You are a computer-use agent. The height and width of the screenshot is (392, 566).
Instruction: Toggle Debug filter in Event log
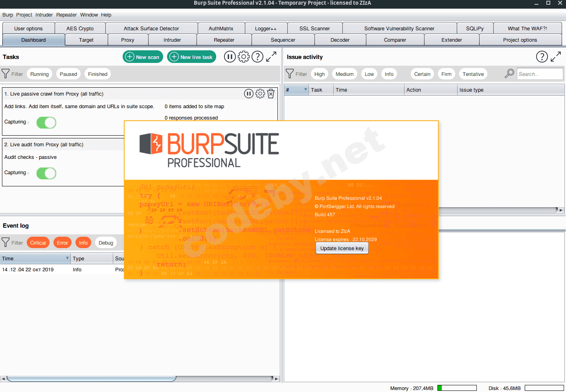click(106, 243)
